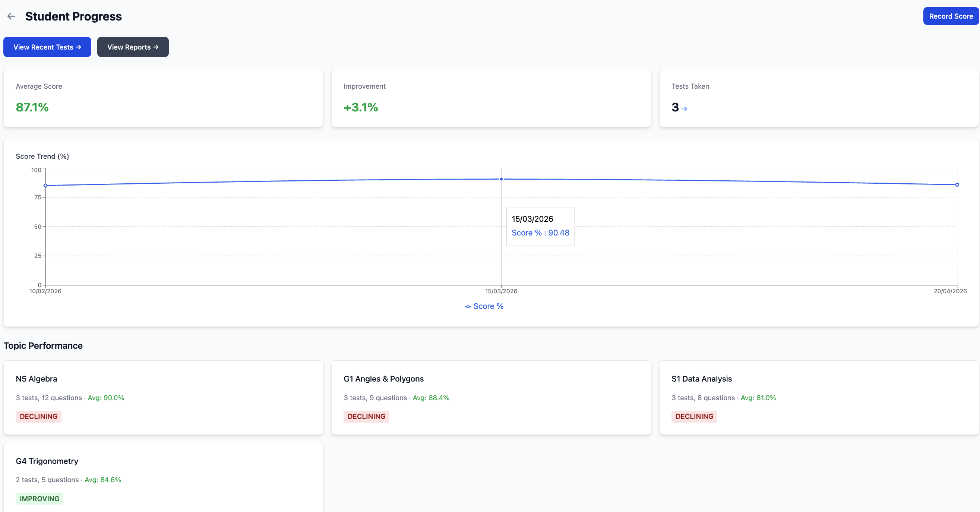Open the N5 Algebra topic card
Viewport: 980px width, 512px height.
[x=163, y=397]
